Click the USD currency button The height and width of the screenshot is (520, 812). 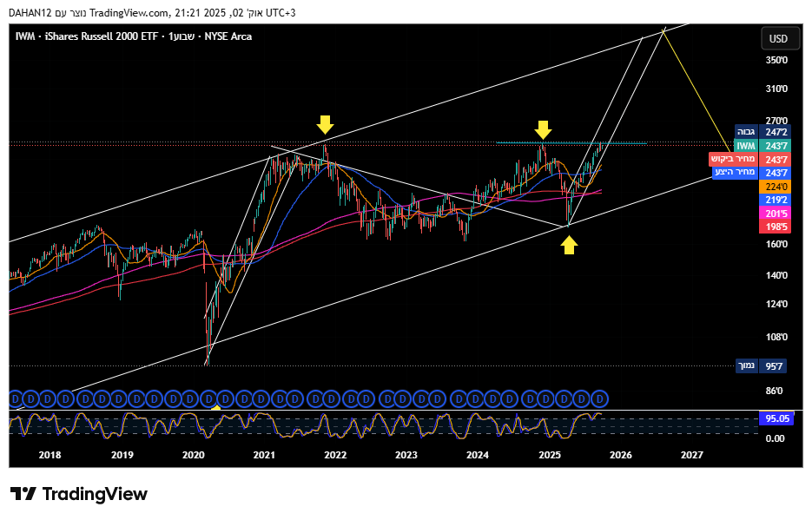click(x=778, y=39)
